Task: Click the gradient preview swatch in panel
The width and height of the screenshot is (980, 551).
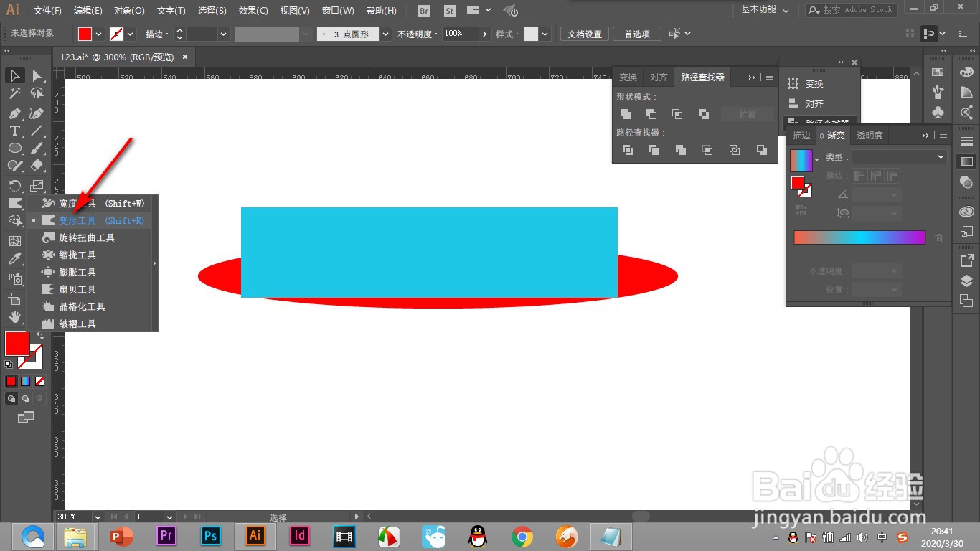Action: [x=801, y=160]
